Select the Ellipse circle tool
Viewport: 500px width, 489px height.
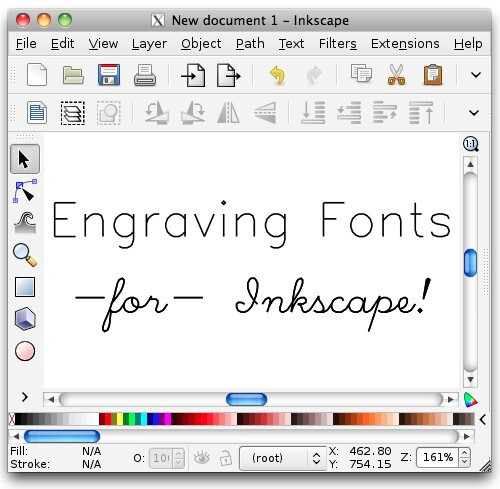(25, 351)
